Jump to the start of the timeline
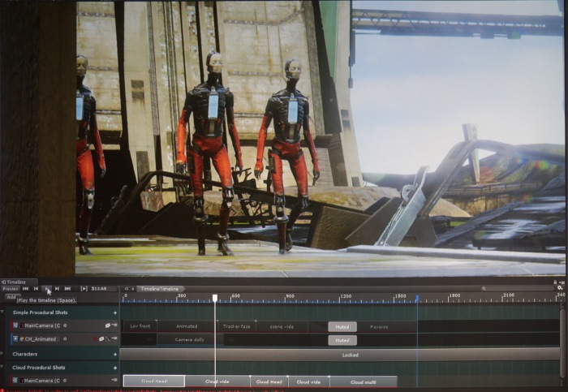Viewport: 568px width, 392px height. pos(25,289)
